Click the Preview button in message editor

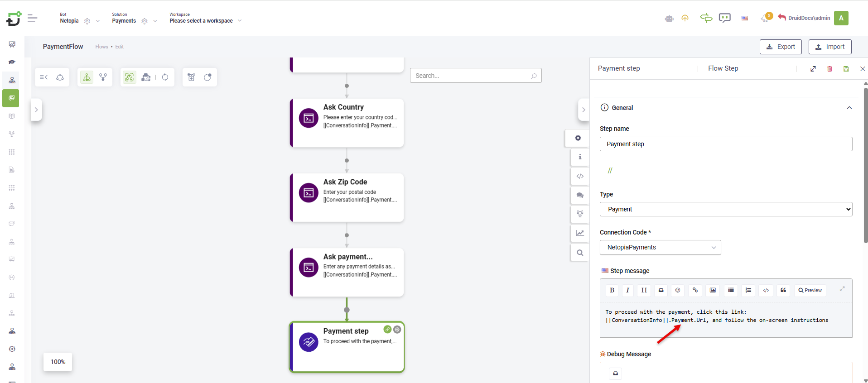pyautogui.click(x=810, y=290)
